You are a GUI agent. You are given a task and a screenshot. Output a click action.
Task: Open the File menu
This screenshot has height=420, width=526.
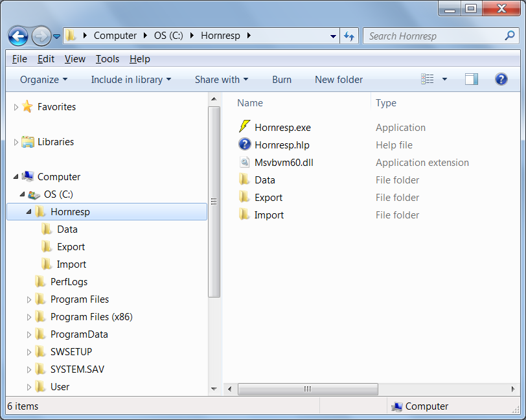[19, 59]
